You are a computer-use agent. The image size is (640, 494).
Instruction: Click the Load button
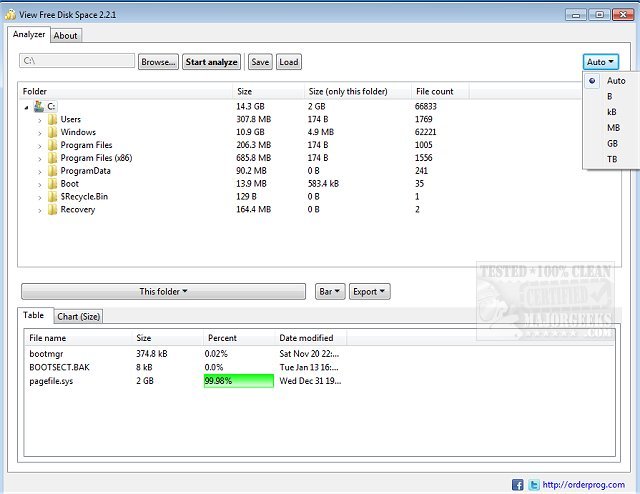pyautogui.click(x=289, y=62)
